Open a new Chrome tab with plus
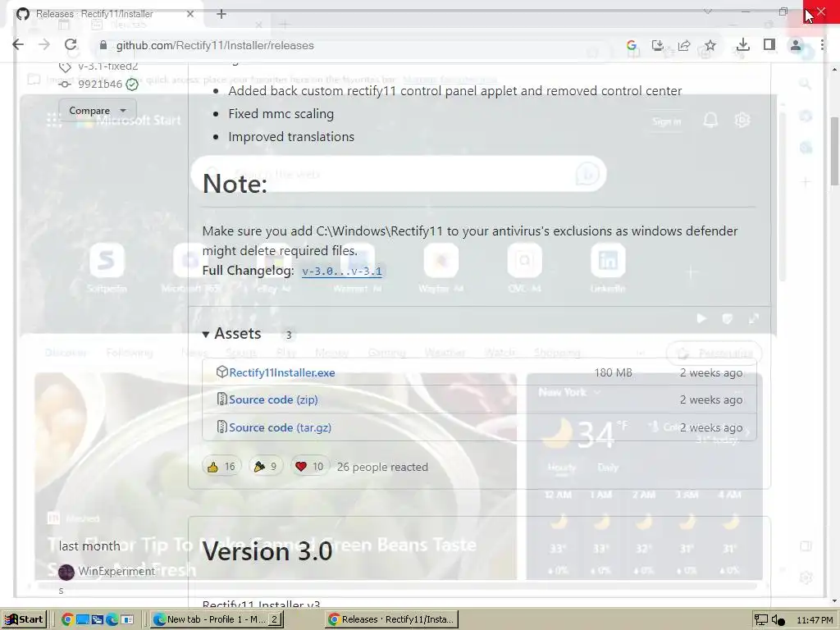 tap(221, 14)
